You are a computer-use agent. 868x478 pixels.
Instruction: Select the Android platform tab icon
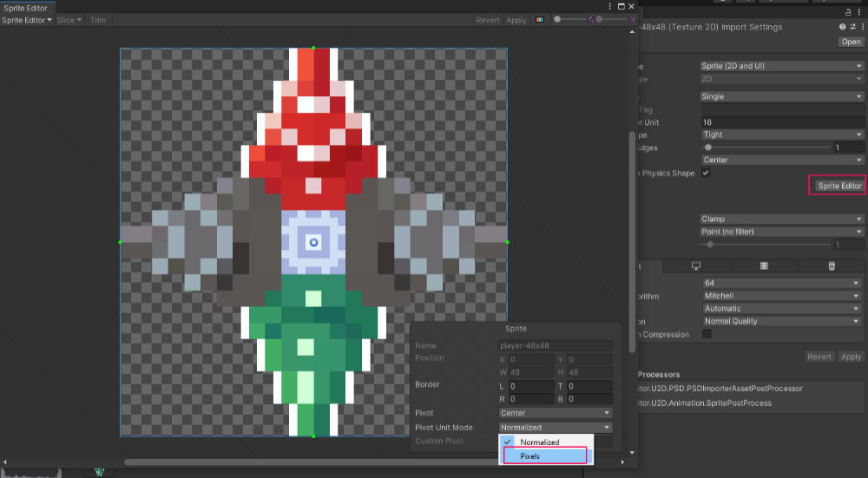[x=831, y=265]
